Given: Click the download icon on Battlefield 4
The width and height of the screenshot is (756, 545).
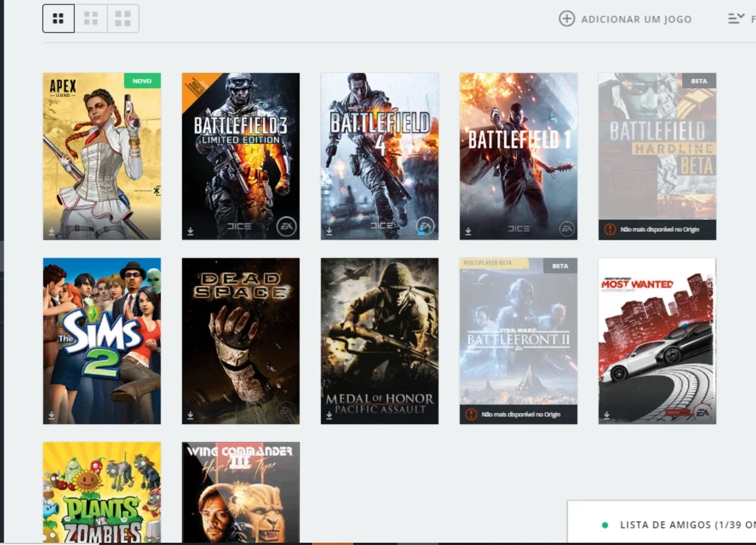Looking at the screenshot, I should (329, 231).
